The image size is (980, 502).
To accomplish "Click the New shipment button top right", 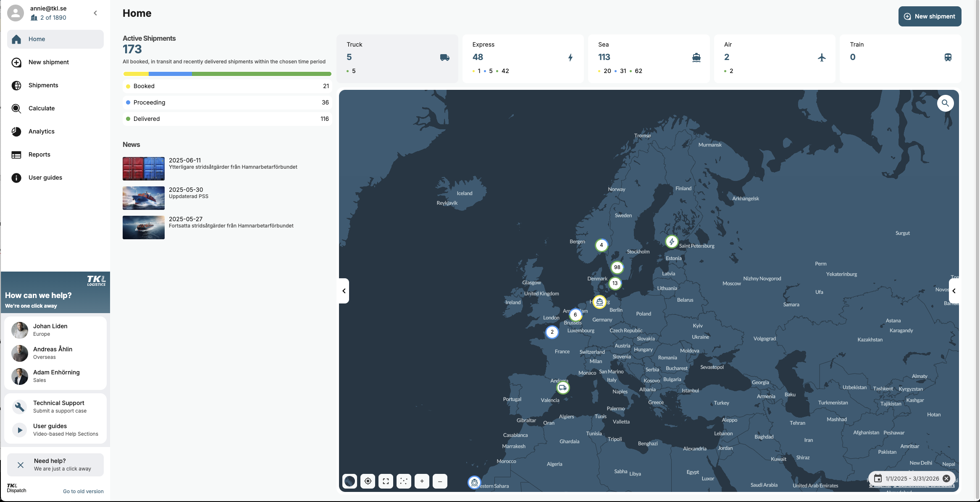I will 930,16.
